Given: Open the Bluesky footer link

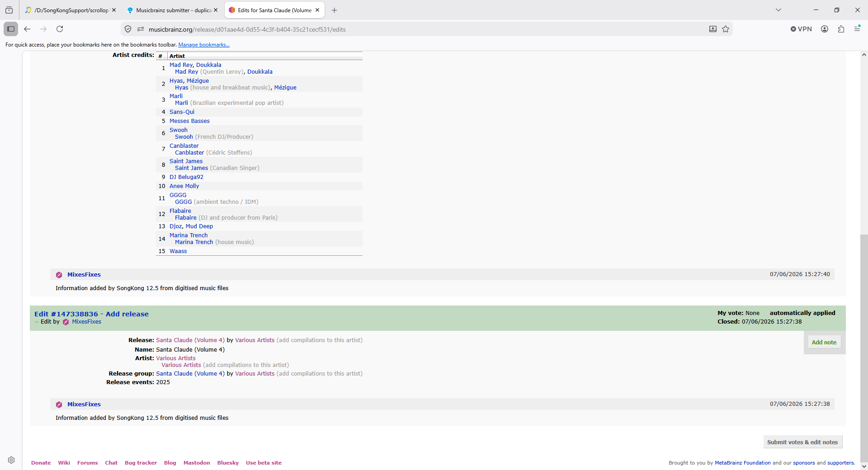Looking at the screenshot, I should [x=228, y=463].
